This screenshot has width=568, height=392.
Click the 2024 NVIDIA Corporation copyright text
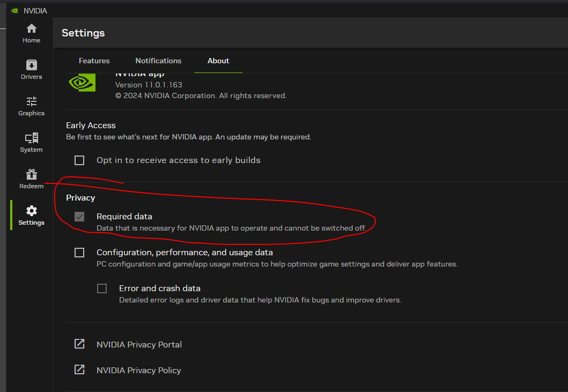(x=201, y=95)
